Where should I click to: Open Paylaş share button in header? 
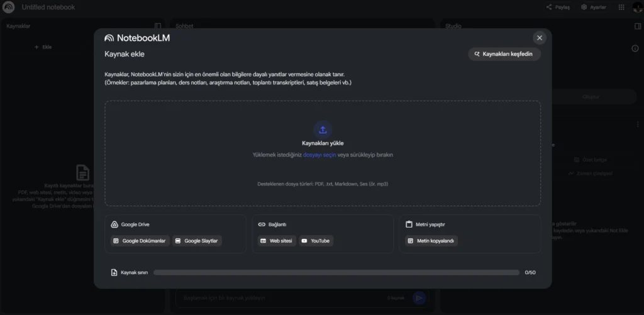pos(558,7)
